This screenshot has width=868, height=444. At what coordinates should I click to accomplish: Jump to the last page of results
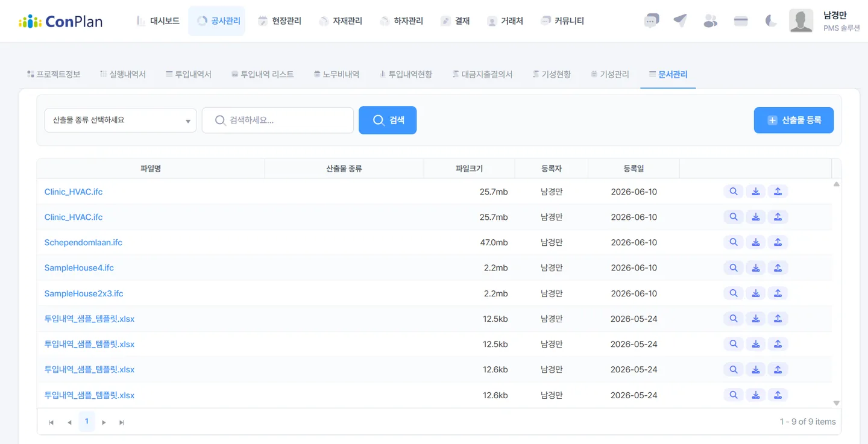point(122,422)
